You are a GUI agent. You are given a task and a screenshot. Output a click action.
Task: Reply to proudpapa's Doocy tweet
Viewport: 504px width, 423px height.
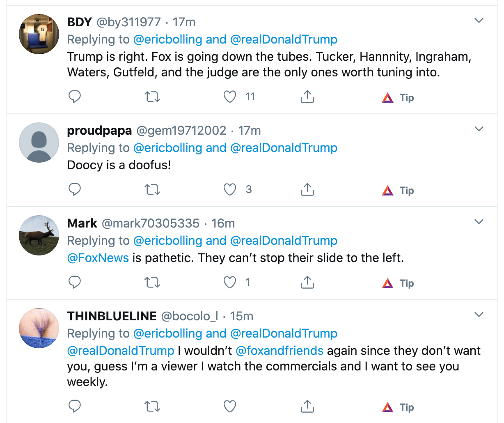coord(74,190)
